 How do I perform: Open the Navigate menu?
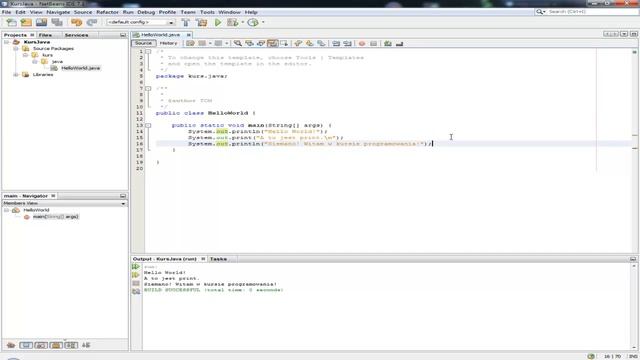tap(58, 12)
